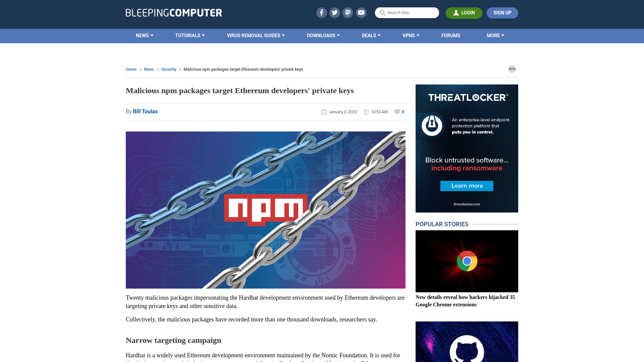This screenshot has width=644, height=362.
Task: Open the Facebook social icon link
Action: click(x=322, y=12)
